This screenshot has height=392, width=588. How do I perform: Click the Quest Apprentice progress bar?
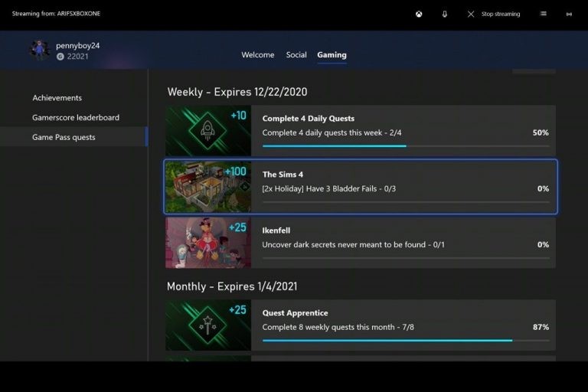(x=406, y=340)
